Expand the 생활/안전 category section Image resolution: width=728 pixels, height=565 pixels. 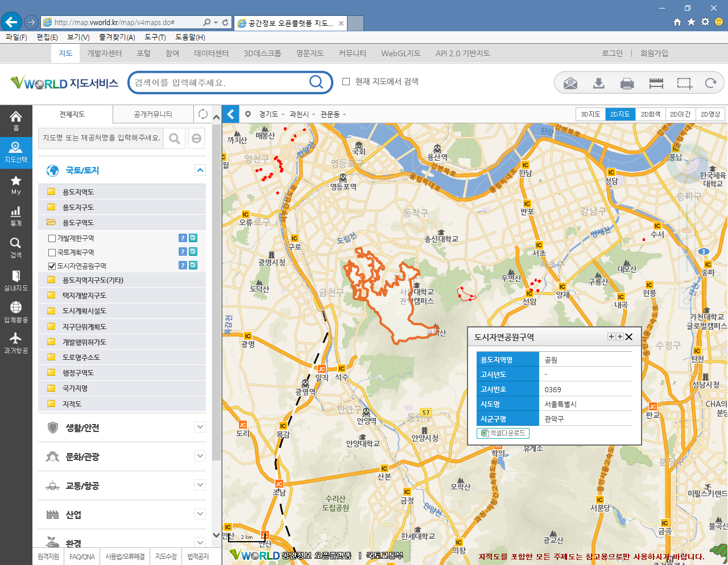[x=200, y=427]
